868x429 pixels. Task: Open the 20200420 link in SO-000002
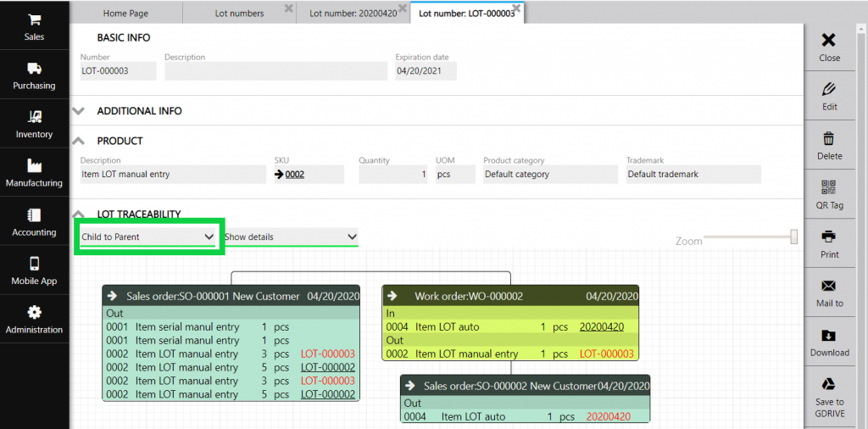click(x=609, y=417)
